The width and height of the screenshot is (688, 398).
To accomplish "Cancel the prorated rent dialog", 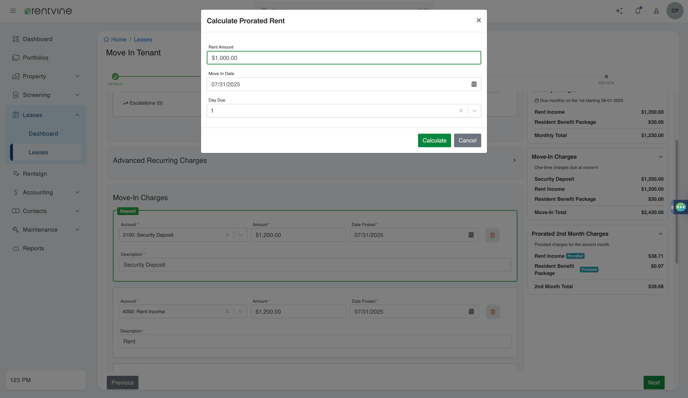I will [x=467, y=140].
